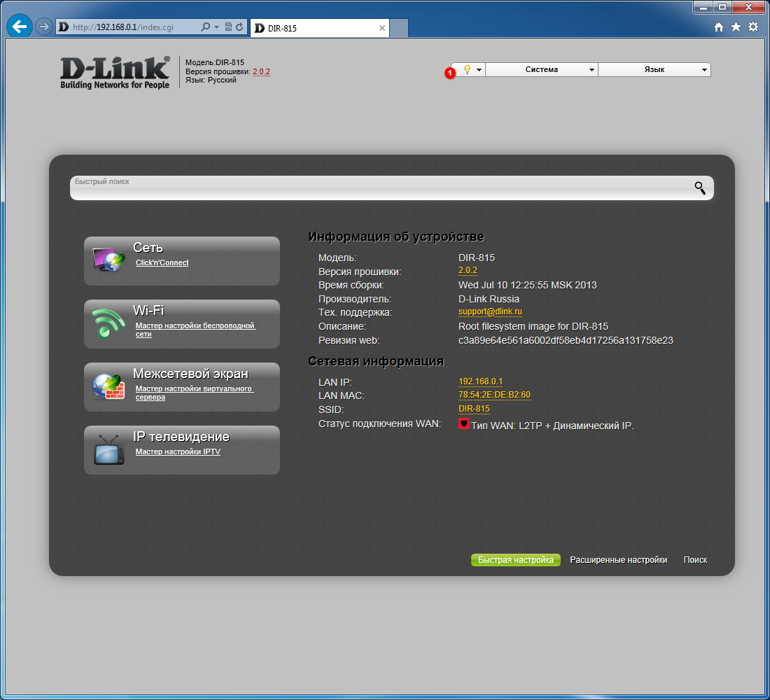Open Мастер настройки беспроводной сети link
770x700 pixels.
point(195,330)
